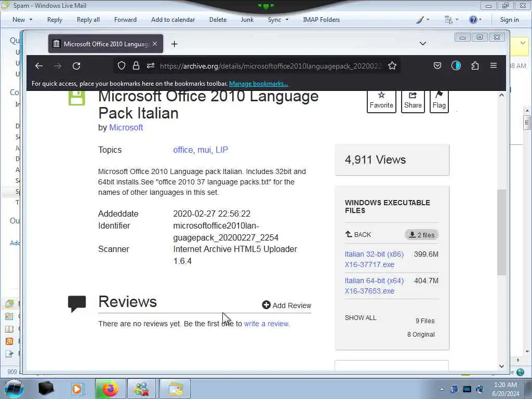Open Firefox hamburger application menu
Screen dimensions: 532x399
(494, 66)
